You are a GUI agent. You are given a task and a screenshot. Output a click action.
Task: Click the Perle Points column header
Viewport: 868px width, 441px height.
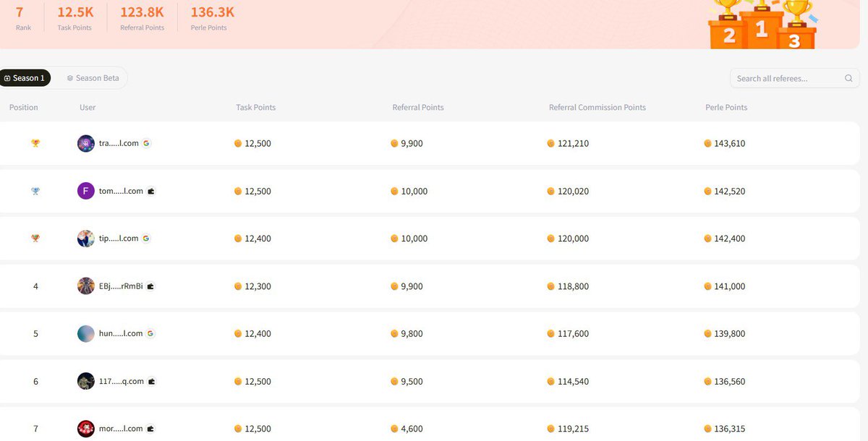coord(726,107)
